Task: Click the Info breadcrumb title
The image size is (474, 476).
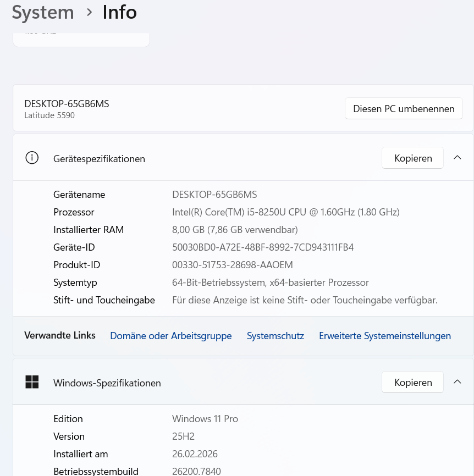Action: point(120,13)
